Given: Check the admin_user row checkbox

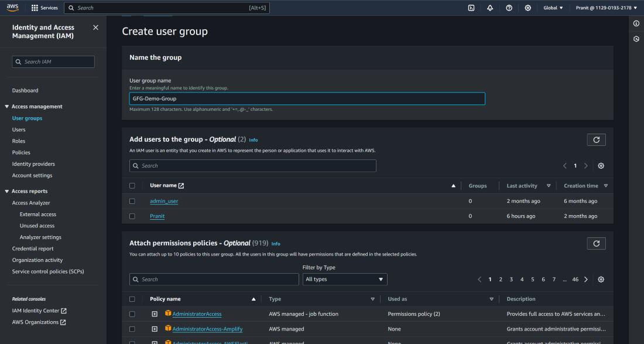Looking at the screenshot, I should pos(132,202).
